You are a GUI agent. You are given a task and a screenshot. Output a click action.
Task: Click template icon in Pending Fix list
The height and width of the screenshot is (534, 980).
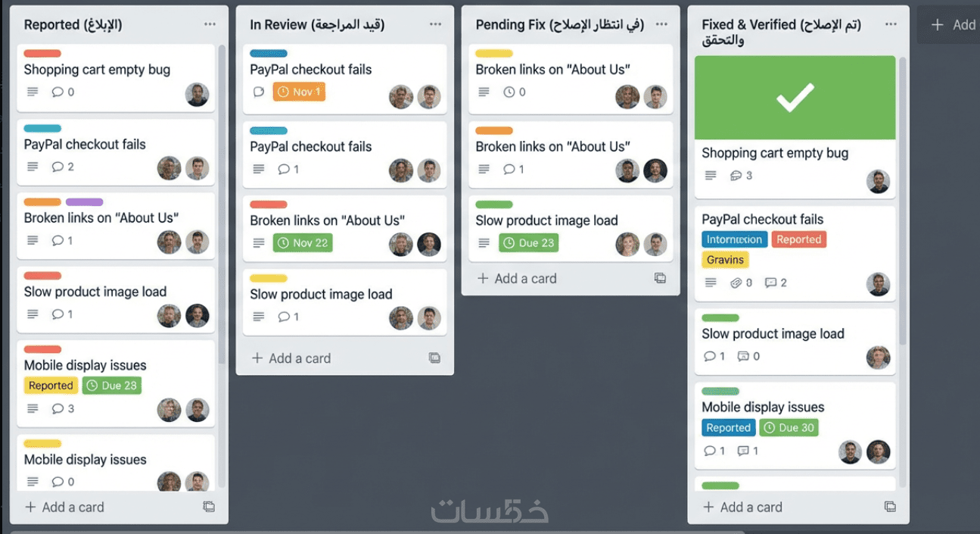pos(660,279)
